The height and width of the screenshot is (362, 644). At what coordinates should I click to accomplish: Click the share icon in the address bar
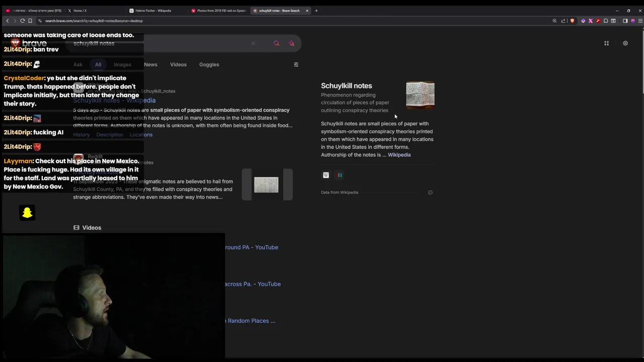[563, 21]
